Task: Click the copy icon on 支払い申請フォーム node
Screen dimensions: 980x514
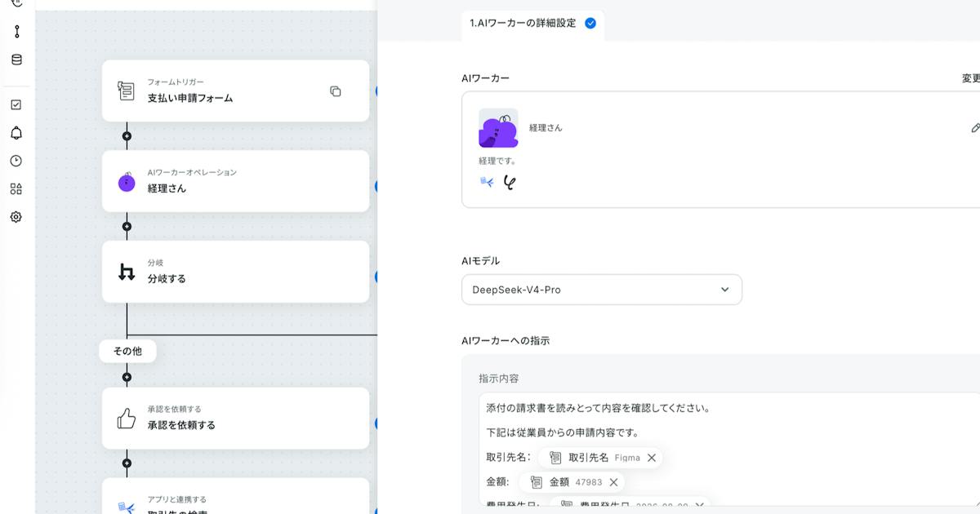Action: [x=336, y=91]
